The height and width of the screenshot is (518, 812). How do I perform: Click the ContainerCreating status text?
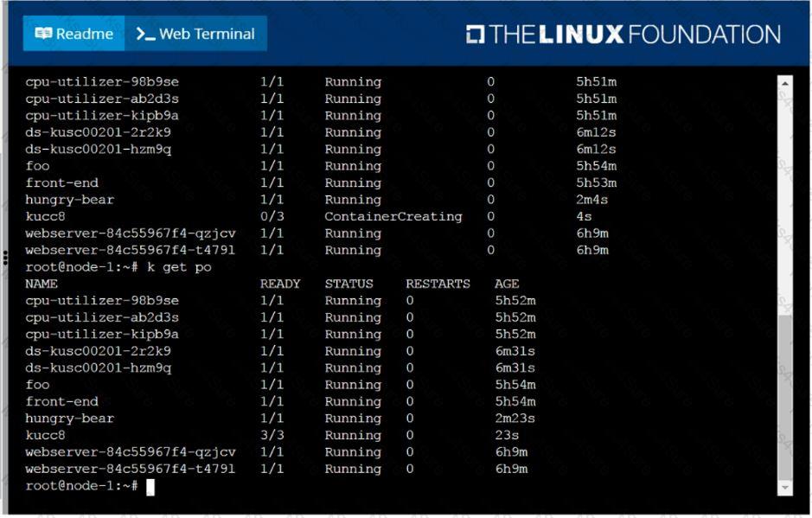[393, 216]
